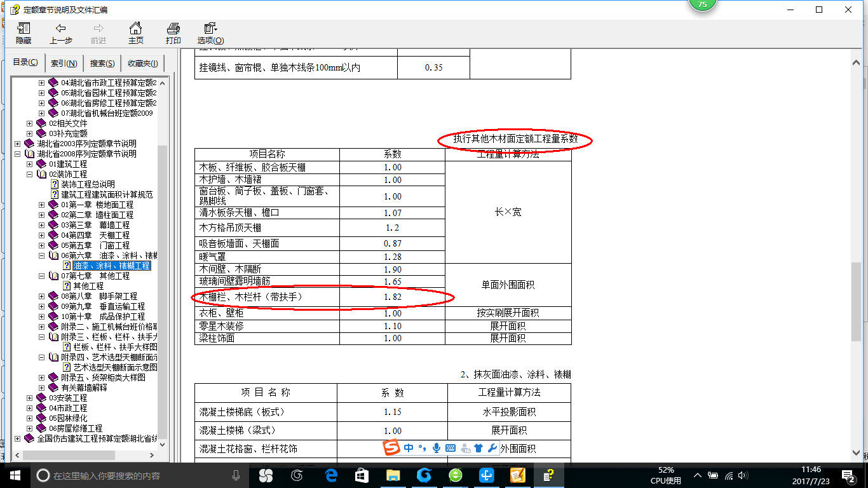Open the 油漆、涂料、裱糊工程 topic page

coord(111,266)
